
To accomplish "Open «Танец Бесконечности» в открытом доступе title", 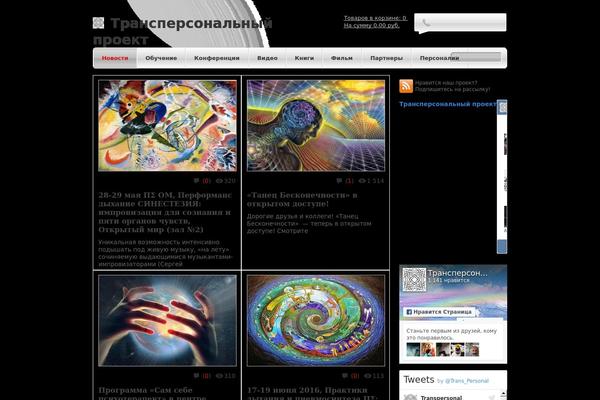I will click(302, 199).
